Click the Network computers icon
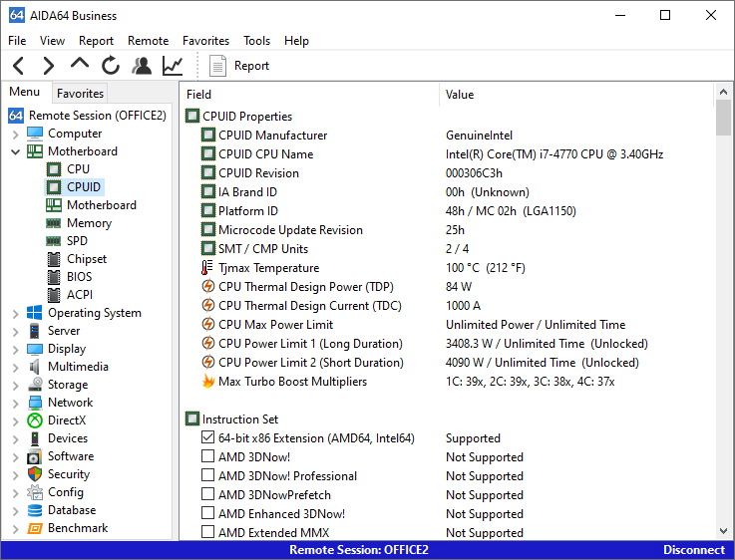This screenshot has height=560, width=735. point(35,403)
